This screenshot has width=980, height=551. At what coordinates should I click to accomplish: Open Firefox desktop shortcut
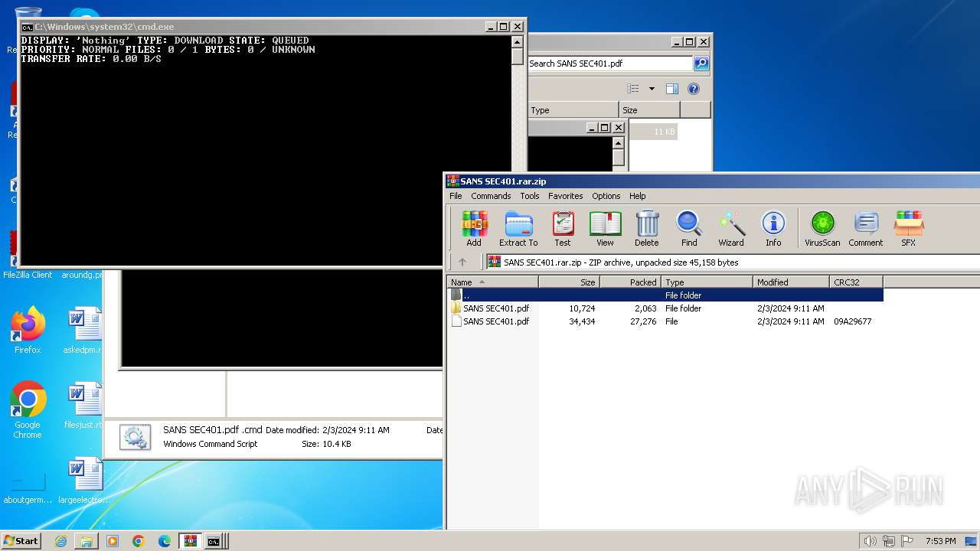[28, 331]
